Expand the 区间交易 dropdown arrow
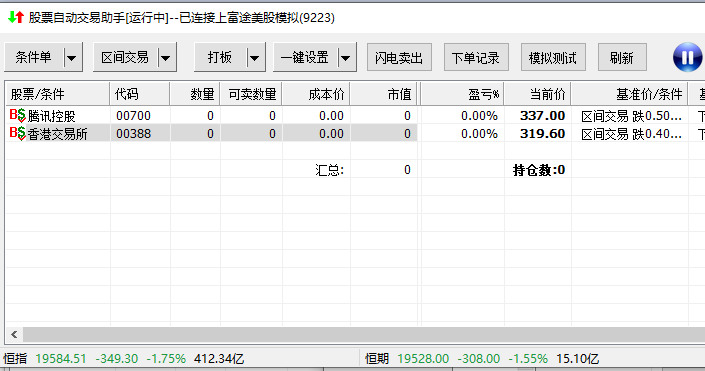The image size is (705, 371). (x=165, y=58)
